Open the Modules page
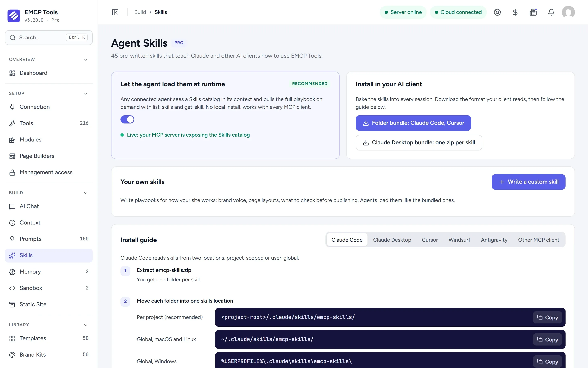The height and width of the screenshot is (368, 588). 49,140
